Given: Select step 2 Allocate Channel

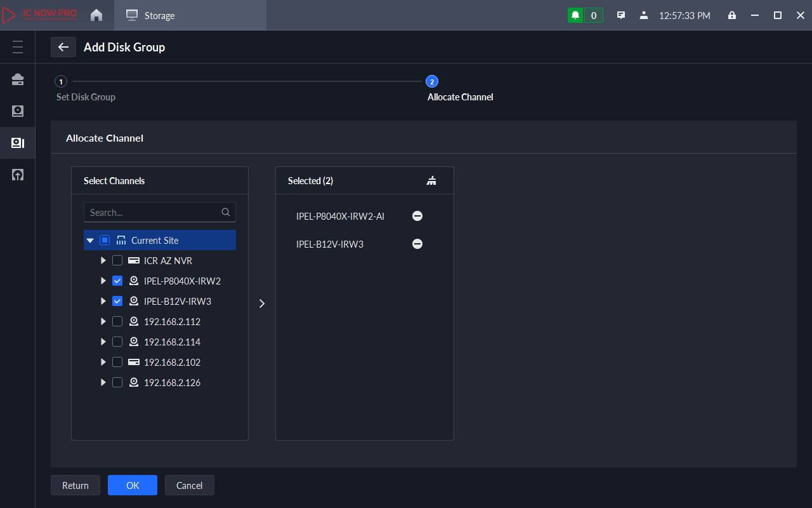Looking at the screenshot, I should point(432,81).
